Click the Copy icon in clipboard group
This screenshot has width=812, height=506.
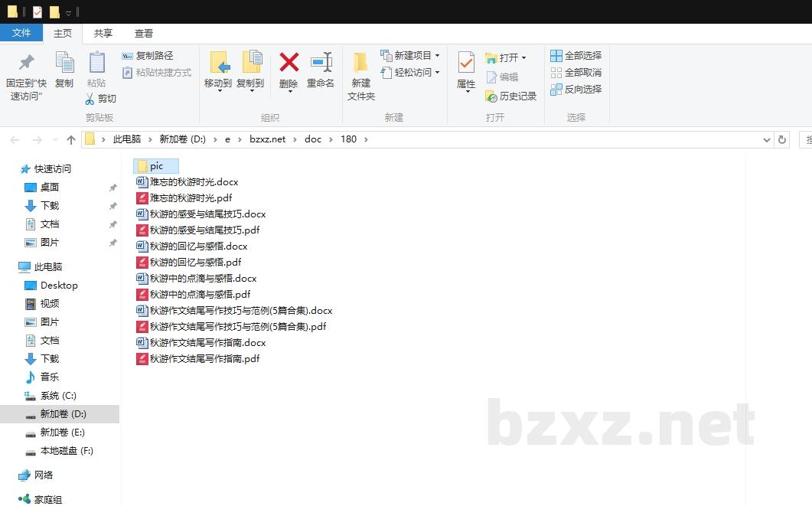pyautogui.click(x=64, y=63)
